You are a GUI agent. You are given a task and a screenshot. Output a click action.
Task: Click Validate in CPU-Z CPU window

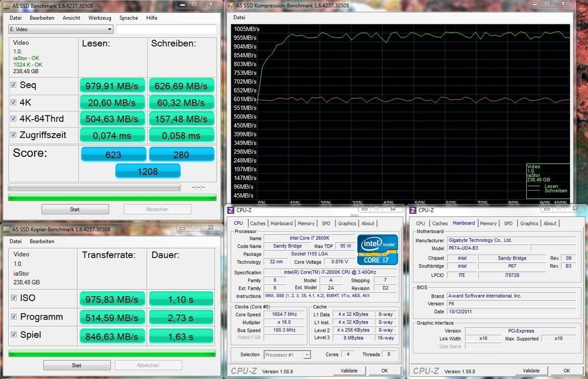click(349, 371)
